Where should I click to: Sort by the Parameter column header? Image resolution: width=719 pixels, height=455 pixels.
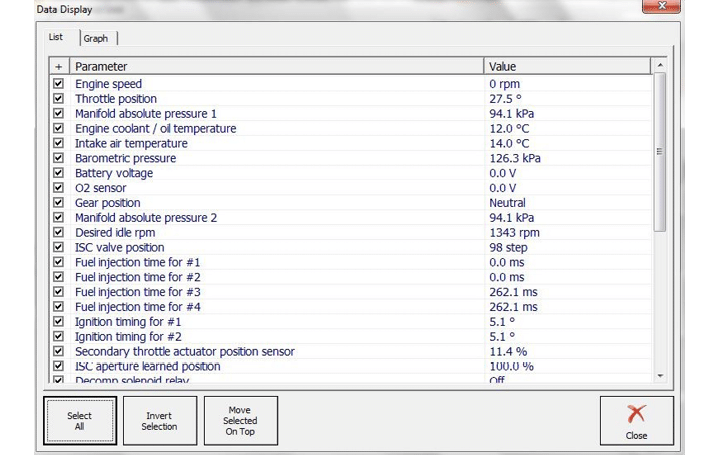pyautogui.click(x=276, y=66)
